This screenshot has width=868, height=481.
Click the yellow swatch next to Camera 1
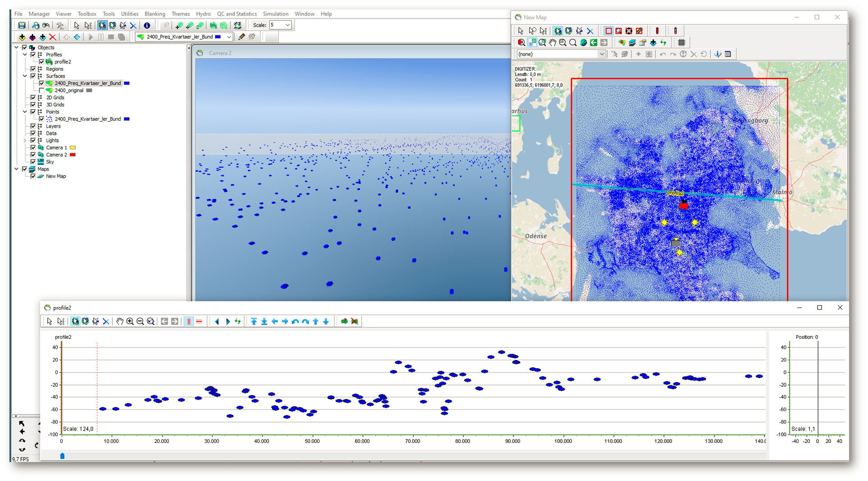[x=73, y=148]
